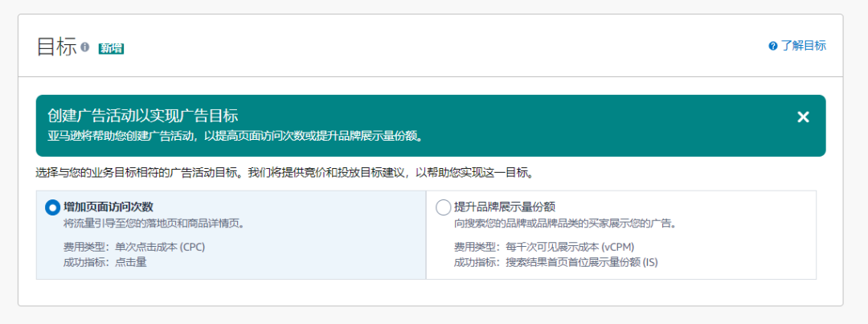Click the description 向搜索您的品牌或品牌品类的买家展示您的广告
This screenshot has height=324, width=868.
(564, 223)
